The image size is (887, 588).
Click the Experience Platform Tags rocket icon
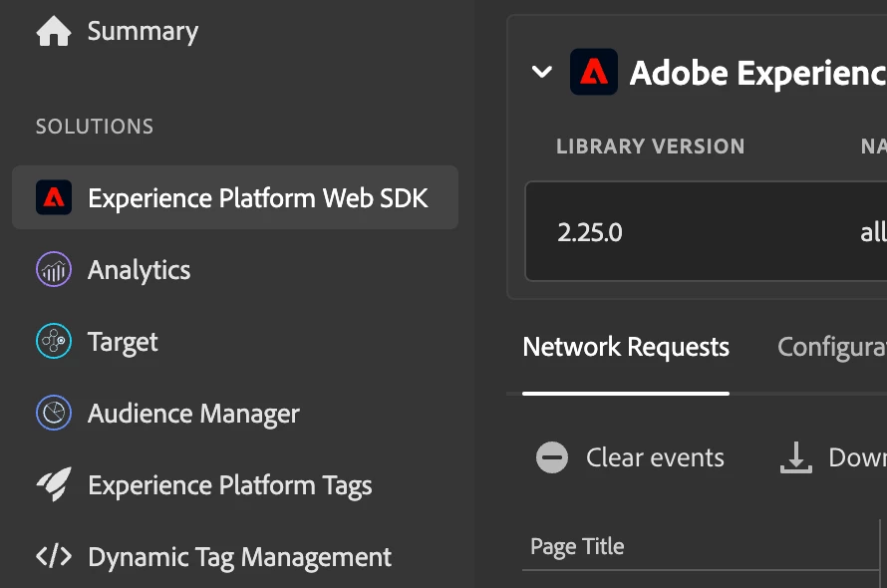(54, 485)
